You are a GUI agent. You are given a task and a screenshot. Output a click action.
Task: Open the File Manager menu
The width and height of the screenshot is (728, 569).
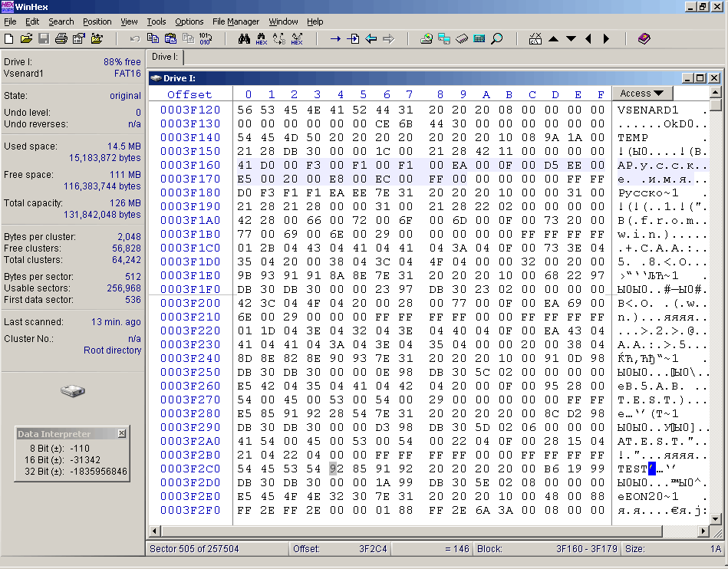pyautogui.click(x=236, y=21)
